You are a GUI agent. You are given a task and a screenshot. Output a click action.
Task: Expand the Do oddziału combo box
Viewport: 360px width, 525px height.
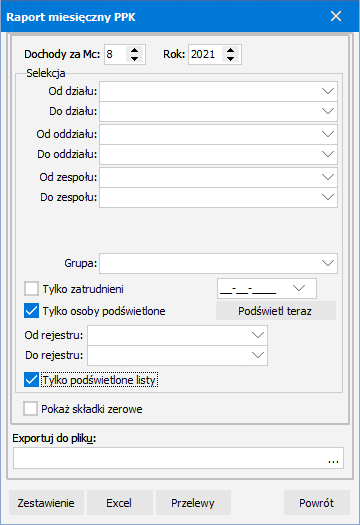pyautogui.click(x=328, y=154)
